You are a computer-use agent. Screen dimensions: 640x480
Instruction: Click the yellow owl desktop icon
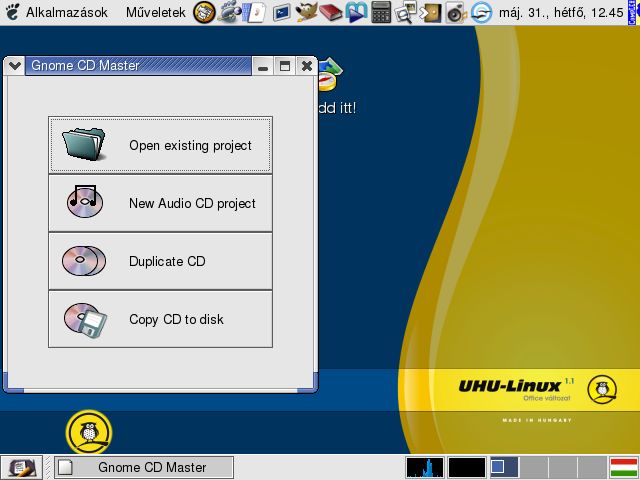click(89, 432)
